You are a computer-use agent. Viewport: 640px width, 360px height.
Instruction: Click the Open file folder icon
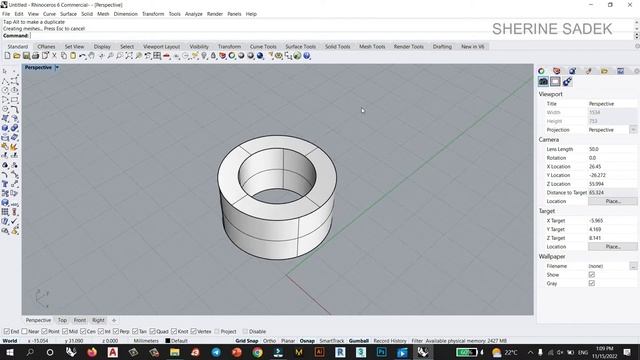pyautogui.click(x=17, y=56)
